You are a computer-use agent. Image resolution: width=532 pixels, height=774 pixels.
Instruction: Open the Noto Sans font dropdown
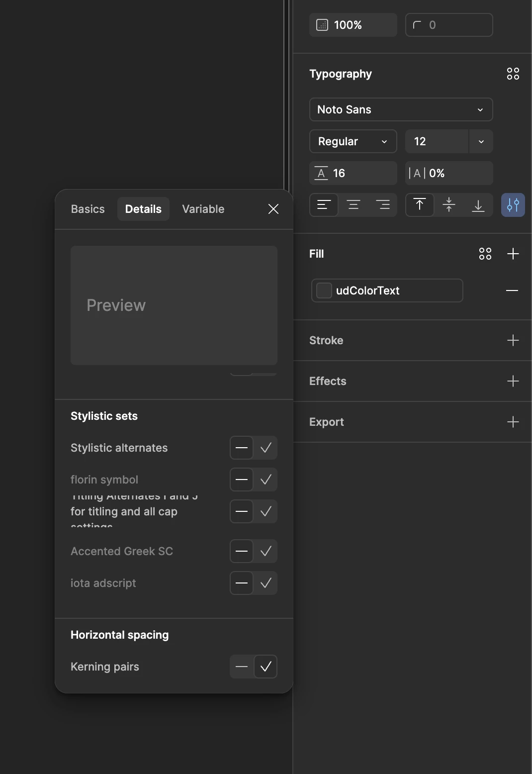point(401,109)
